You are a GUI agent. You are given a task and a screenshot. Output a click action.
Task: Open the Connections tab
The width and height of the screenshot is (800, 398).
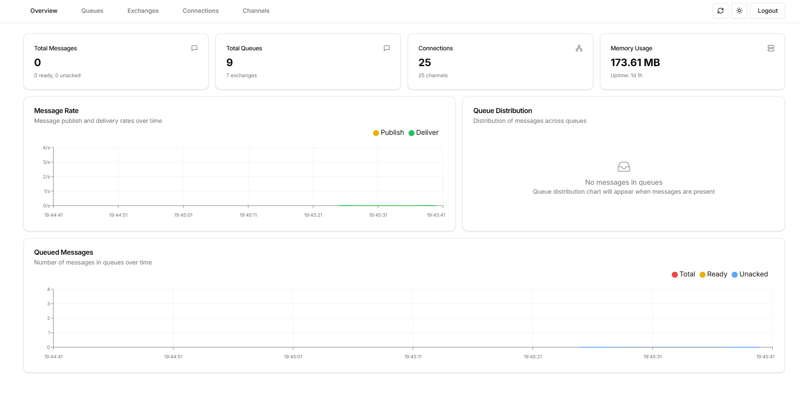(x=201, y=11)
